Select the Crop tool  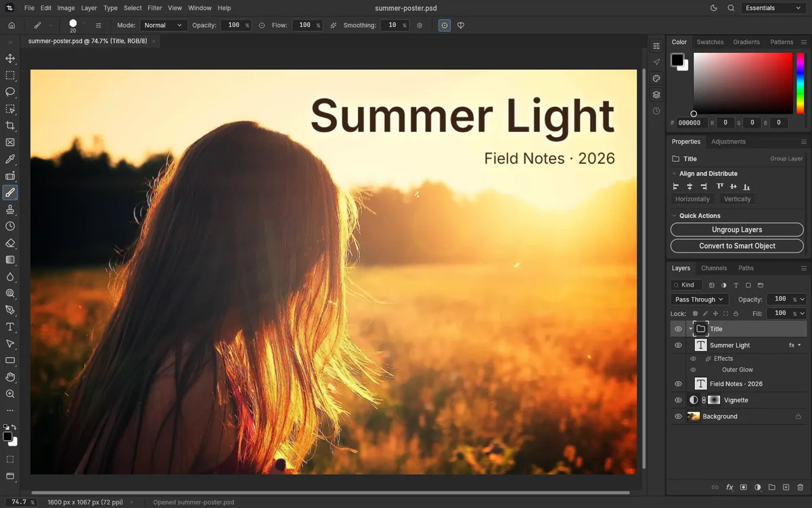(10, 126)
